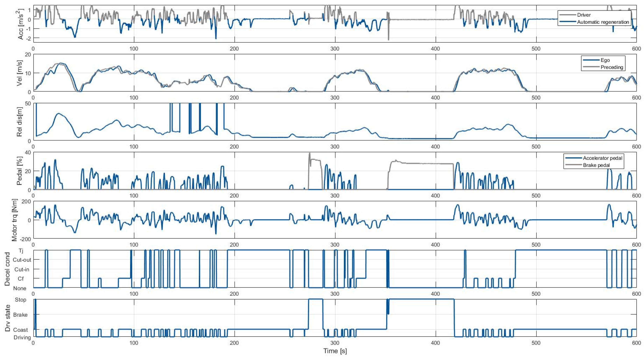Click the Accelerator pedal legend entry
The height and width of the screenshot is (359, 644).
(x=603, y=158)
